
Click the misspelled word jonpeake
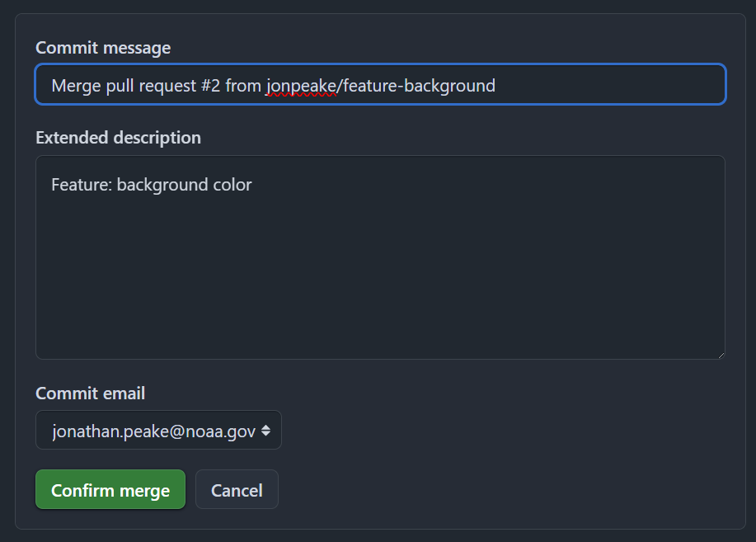click(x=302, y=86)
